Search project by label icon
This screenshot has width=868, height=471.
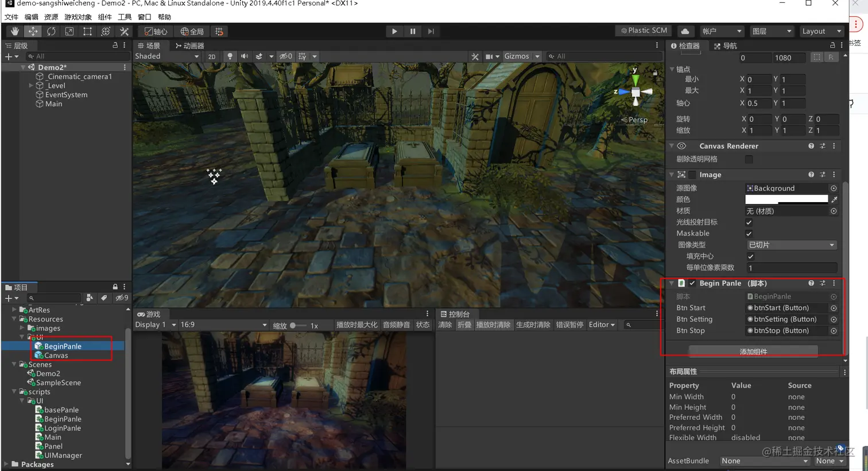[104, 298]
